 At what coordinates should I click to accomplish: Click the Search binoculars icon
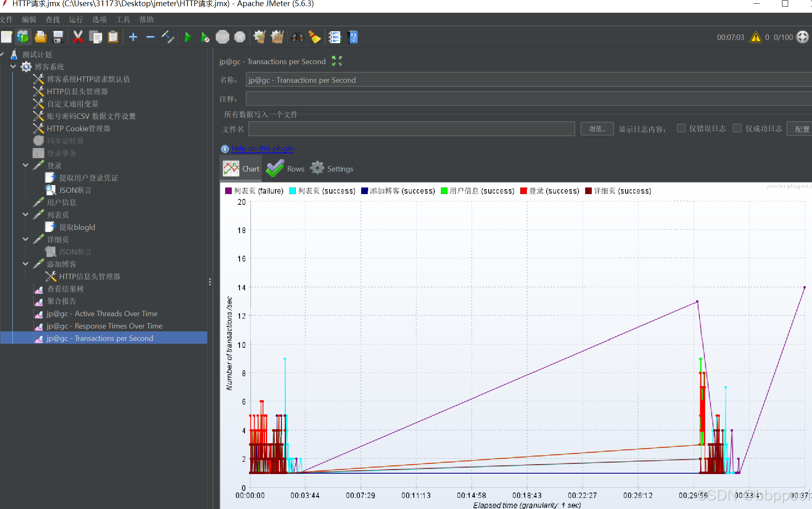(298, 37)
